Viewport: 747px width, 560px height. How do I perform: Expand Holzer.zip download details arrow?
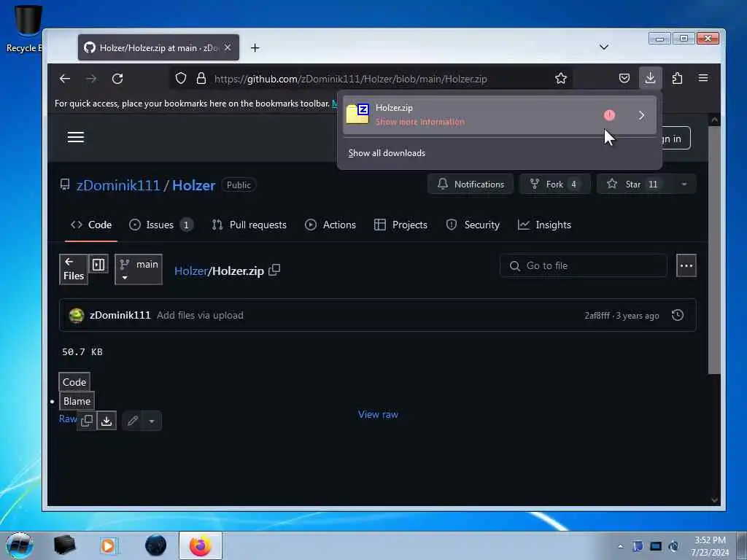642,115
